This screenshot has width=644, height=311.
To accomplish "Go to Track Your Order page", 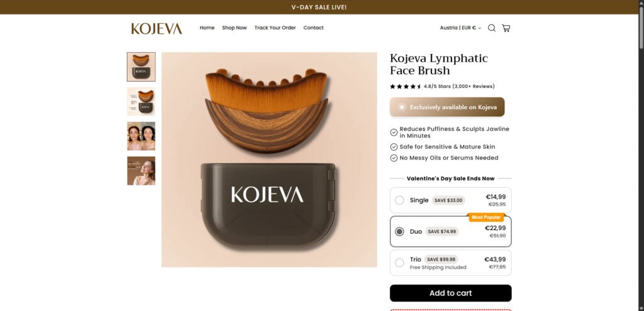I will coord(275,28).
